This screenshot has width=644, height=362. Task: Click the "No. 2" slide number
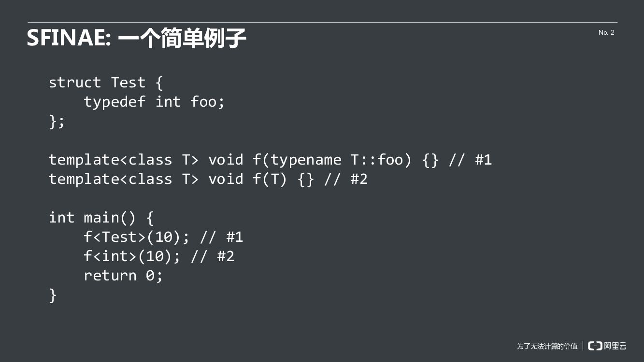tap(606, 32)
